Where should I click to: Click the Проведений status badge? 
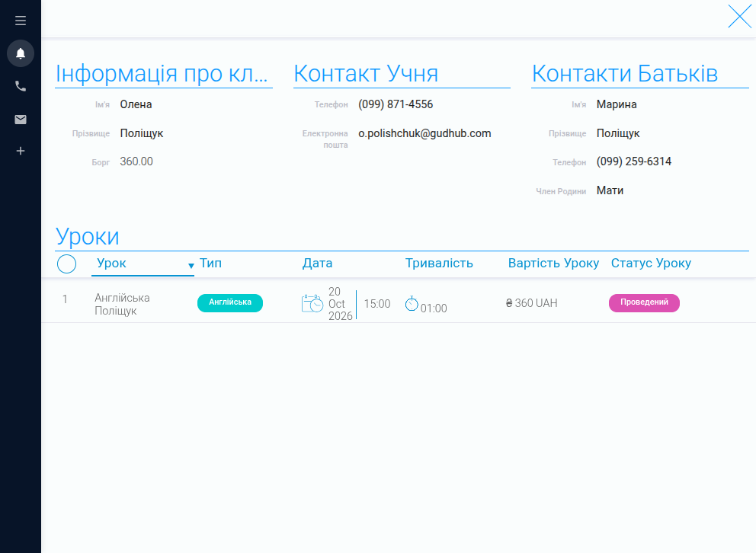644,303
